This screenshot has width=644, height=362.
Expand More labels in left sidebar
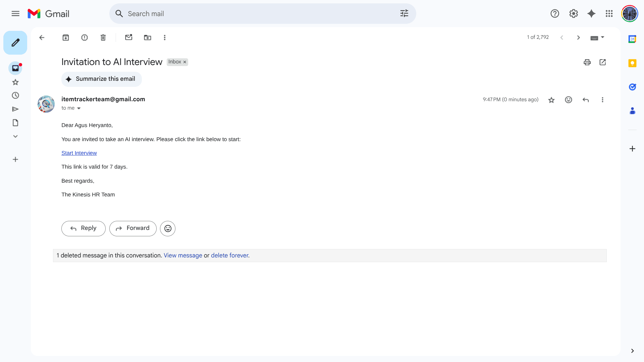15,136
